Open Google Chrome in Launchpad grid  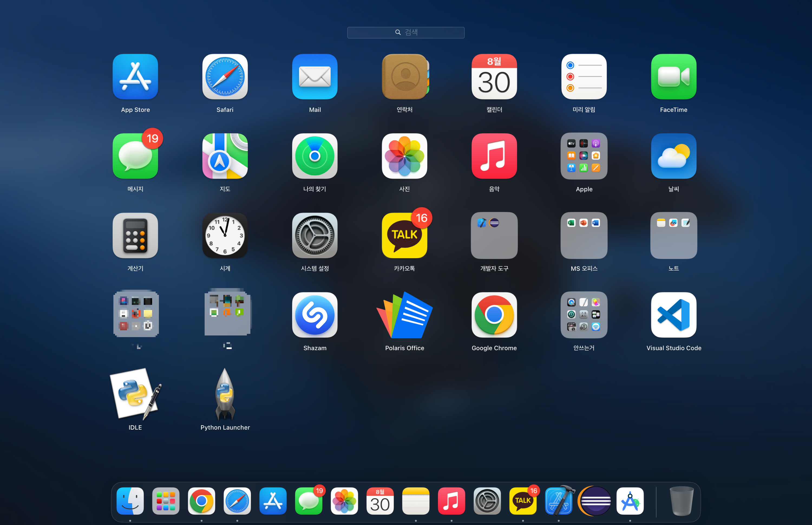coord(494,315)
